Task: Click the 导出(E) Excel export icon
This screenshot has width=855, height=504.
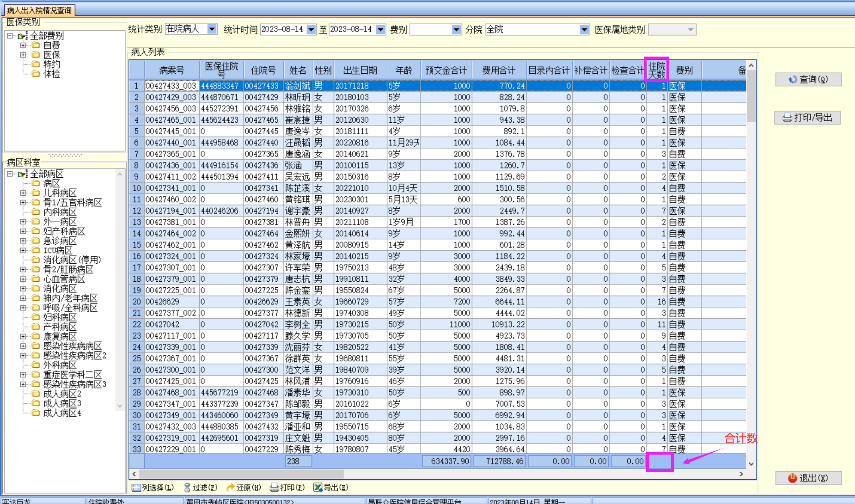Action: [318, 487]
